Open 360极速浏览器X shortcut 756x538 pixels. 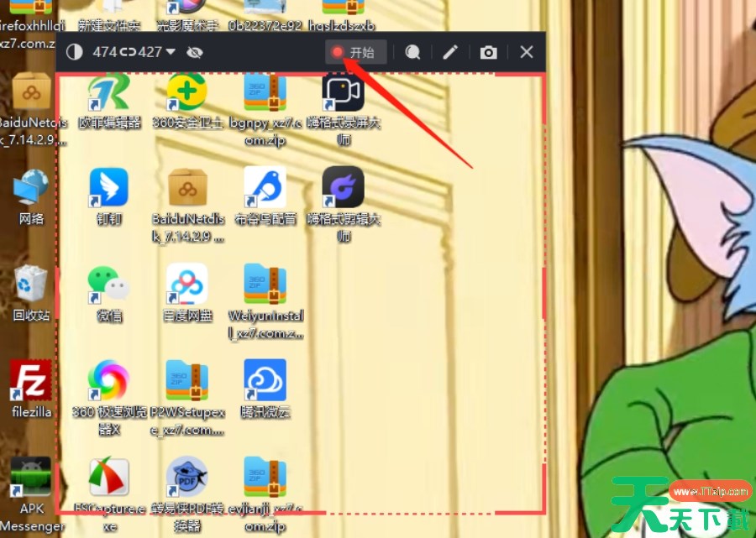[109, 399]
